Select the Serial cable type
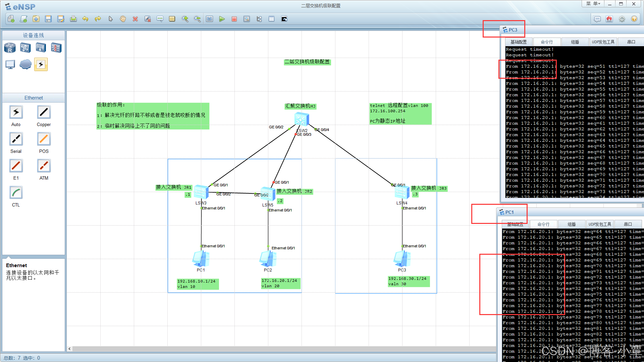Viewport: 644px width, 362px height. (x=16, y=139)
